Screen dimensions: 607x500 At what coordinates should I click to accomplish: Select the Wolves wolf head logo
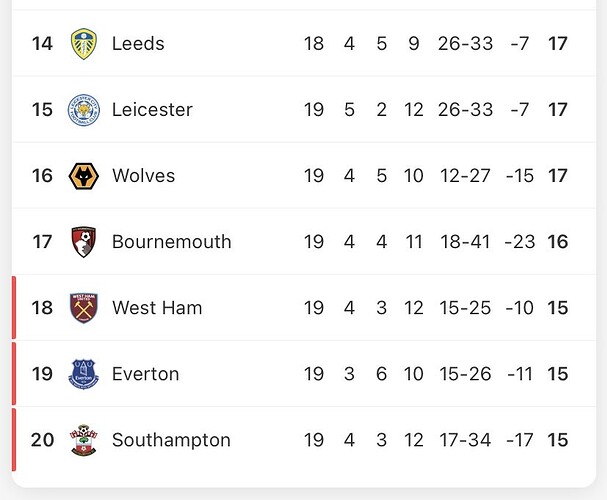tap(83, 176)
